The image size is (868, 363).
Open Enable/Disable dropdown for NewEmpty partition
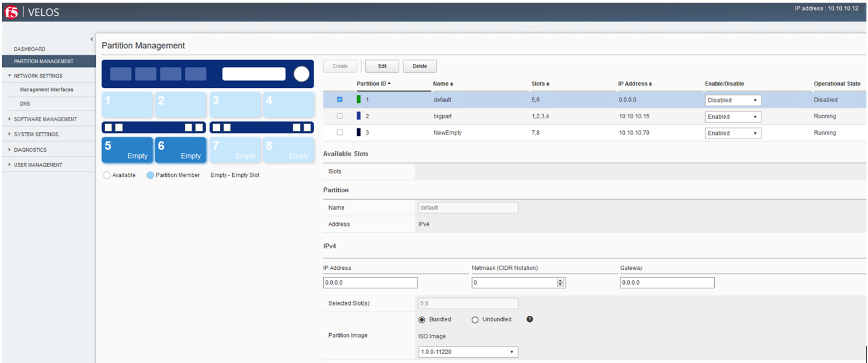(733, 133)
